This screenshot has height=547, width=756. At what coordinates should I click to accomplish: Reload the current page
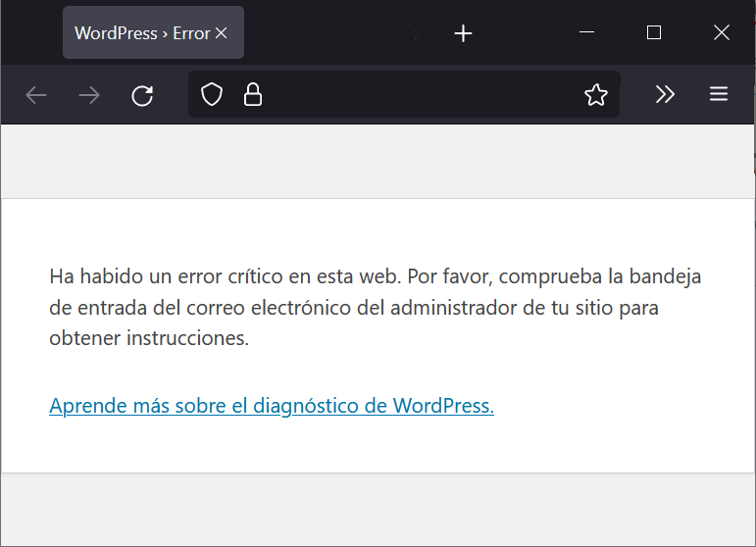(142, 95)
